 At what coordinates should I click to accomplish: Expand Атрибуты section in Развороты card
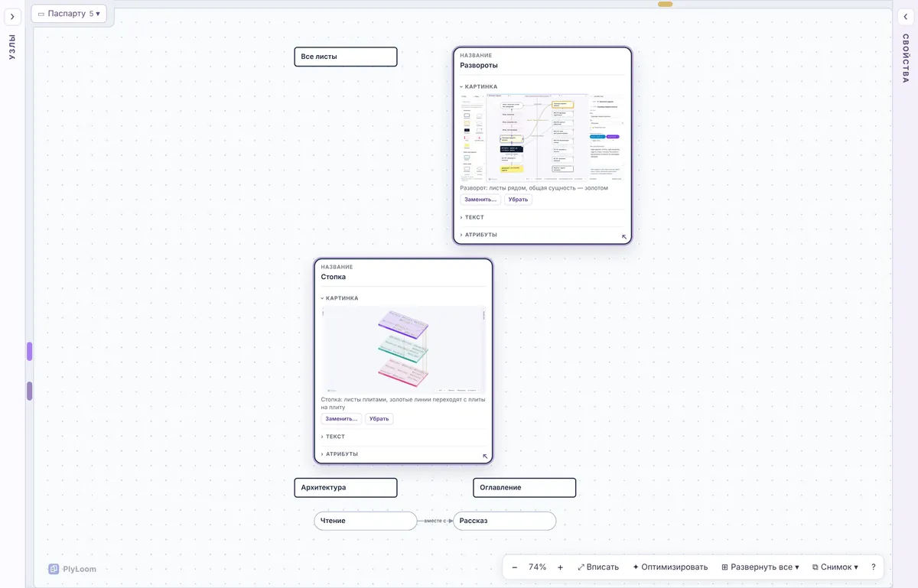coord(479,235)
